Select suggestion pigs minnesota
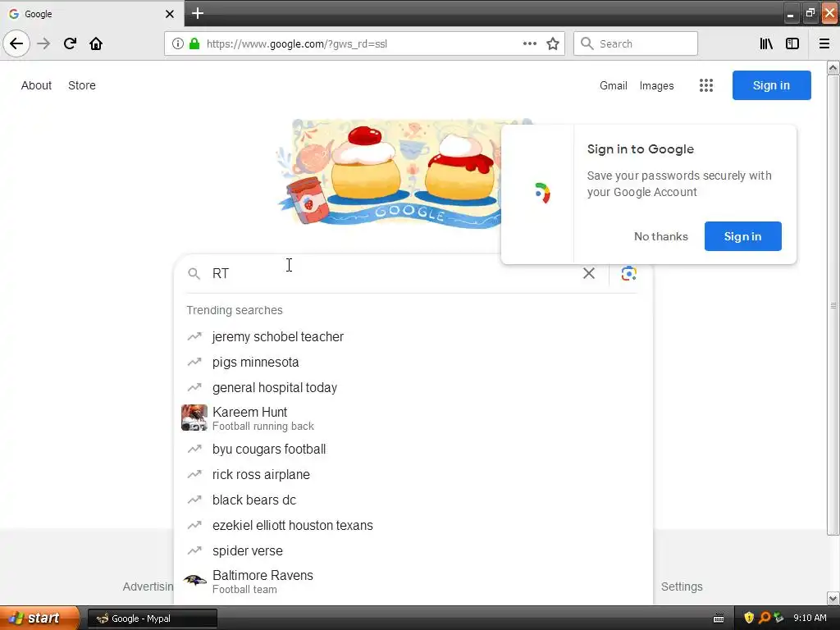This screenshot has width=840, height=630. pyautogui.click(x=413, y=362)
